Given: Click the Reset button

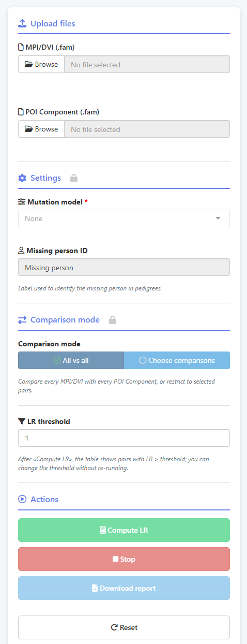Looking at the screenshot, I should point(124,627).
